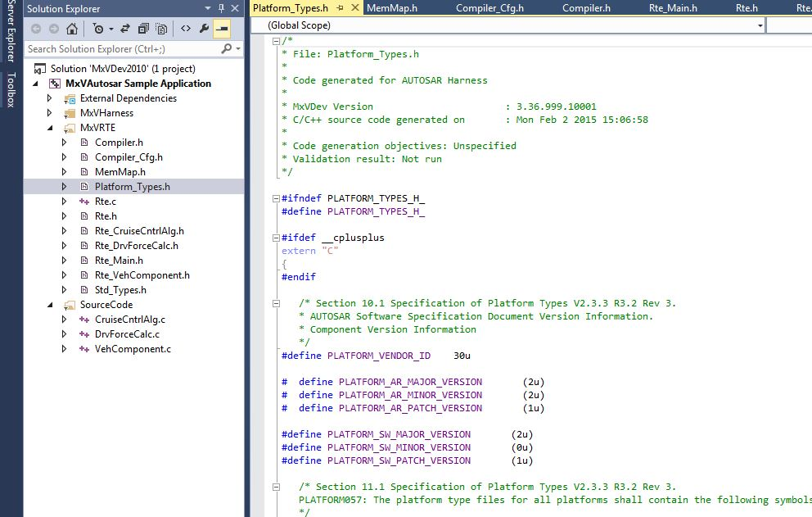Click the magnifier search icon in Solution Explorer
The width and height of the screenshot is (812, 517).
[x=226, y=48]
